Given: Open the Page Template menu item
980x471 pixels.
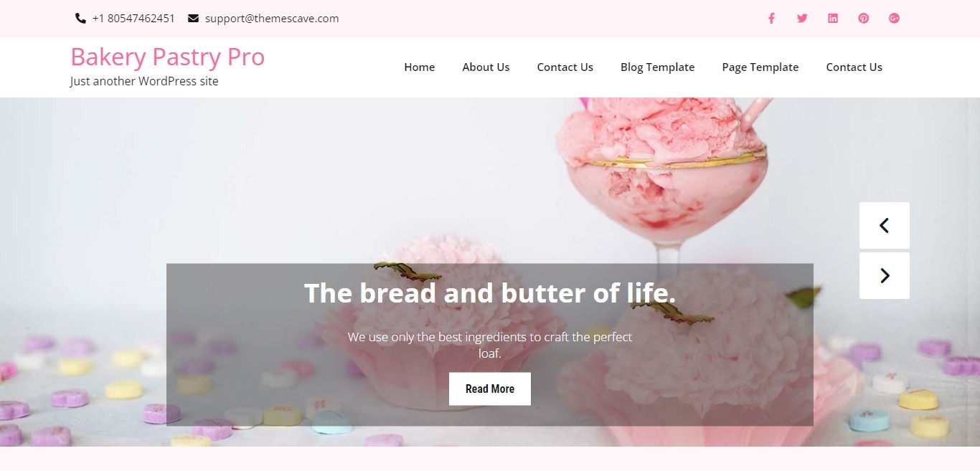Looking at the screenshot, I should coord(760,67).
